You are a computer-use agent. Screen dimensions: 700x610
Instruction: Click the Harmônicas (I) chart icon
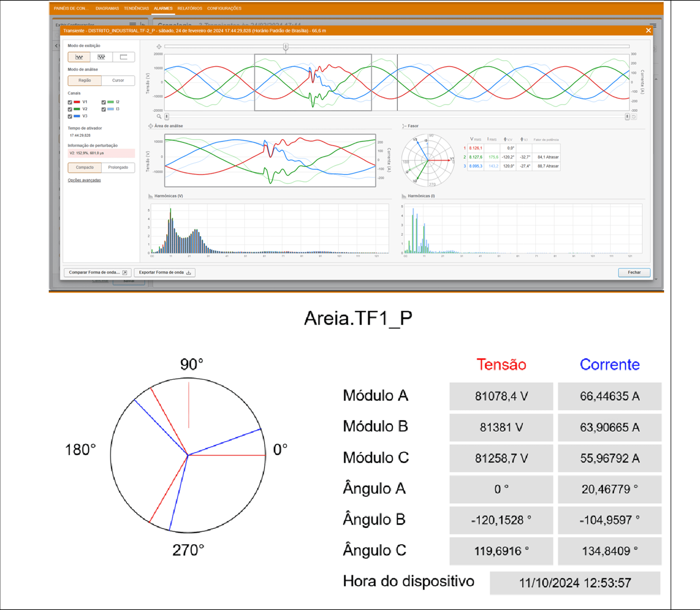(404, 196)
